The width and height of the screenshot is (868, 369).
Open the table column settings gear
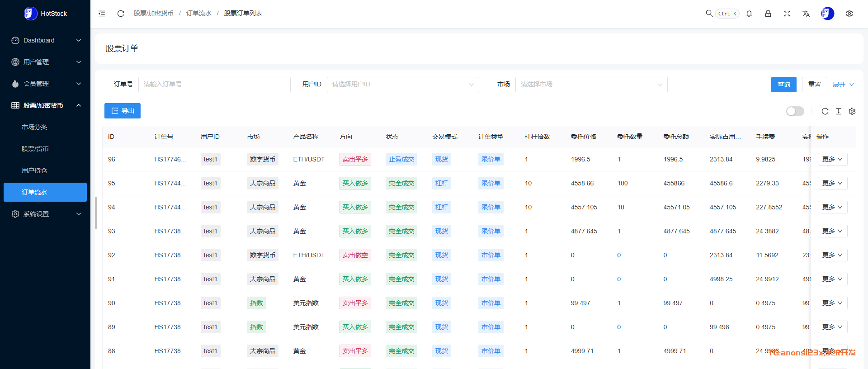point(852,111)
